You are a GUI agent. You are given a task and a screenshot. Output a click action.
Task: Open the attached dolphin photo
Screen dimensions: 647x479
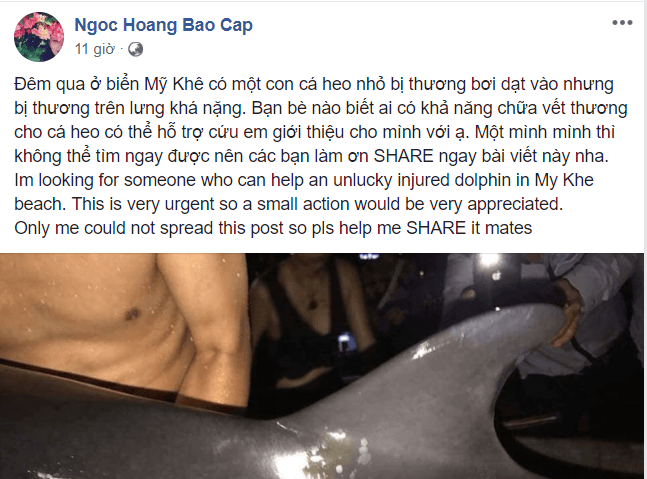pyautogui.click(x=322, y=366)
